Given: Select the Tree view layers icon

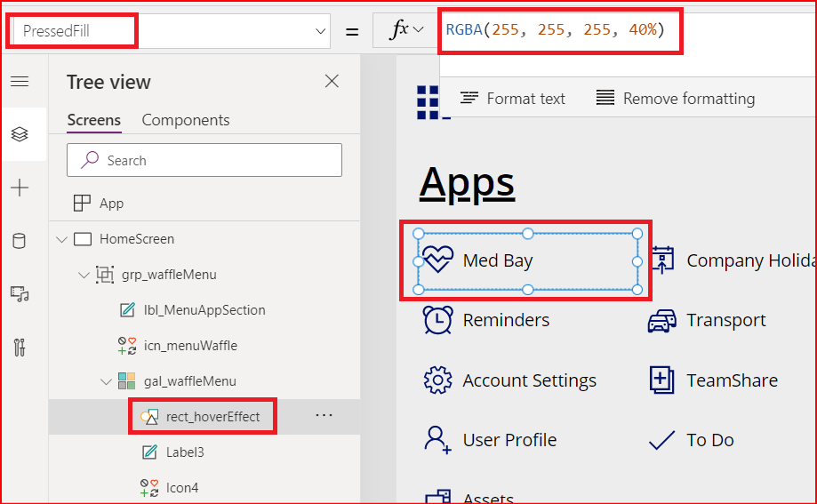Looking at the screenshot, I should click(20, 134).
